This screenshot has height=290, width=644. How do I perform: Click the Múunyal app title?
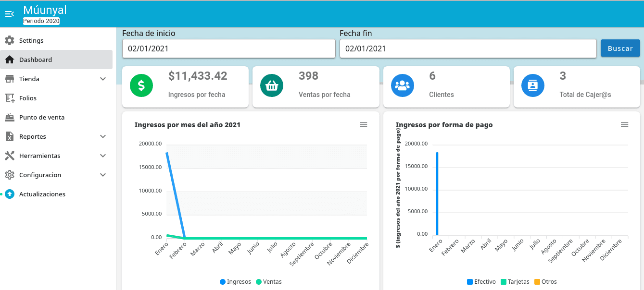point(45,10)
